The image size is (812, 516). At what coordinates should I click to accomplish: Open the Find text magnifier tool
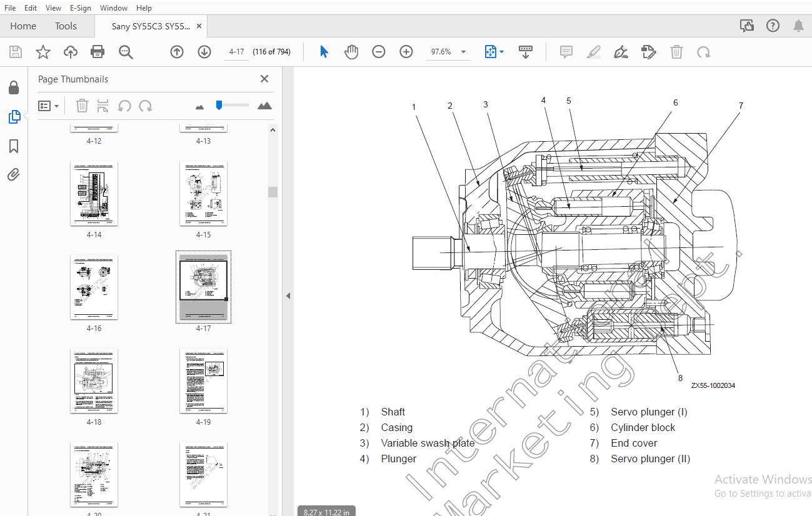126,52
